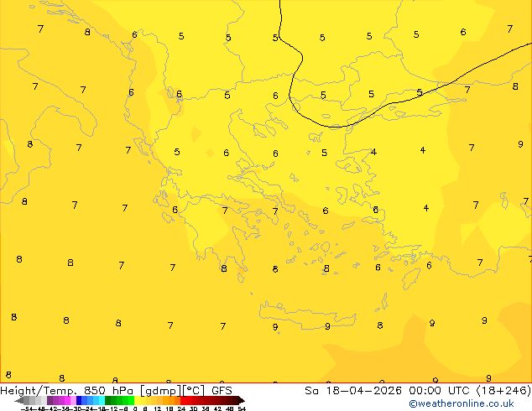Click the "GFS" model label
The image size is (532, 411).
coord(222,391)
